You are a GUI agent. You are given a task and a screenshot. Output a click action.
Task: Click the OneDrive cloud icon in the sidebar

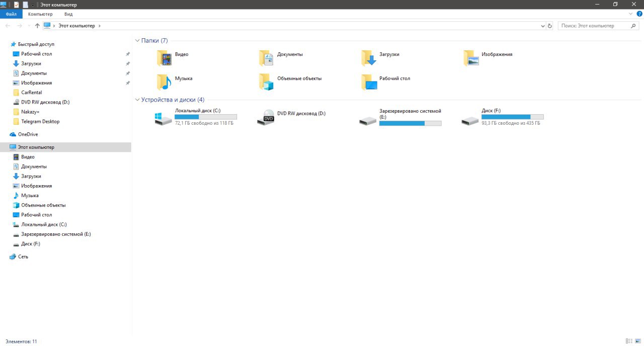coord(13,134)
